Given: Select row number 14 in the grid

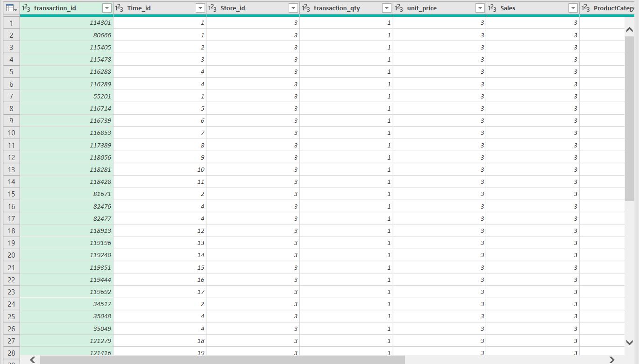Looking at the screenshot, I should (x=12, y=182).
